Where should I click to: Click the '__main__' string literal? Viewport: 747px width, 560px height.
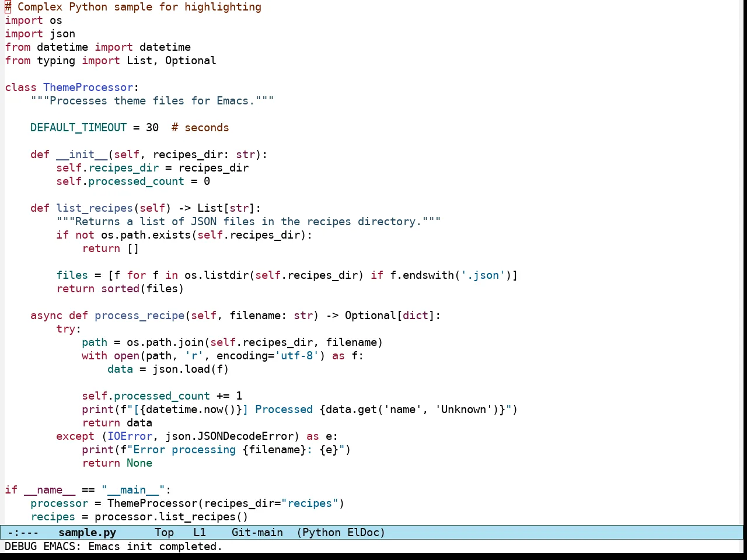coord(133,490)
